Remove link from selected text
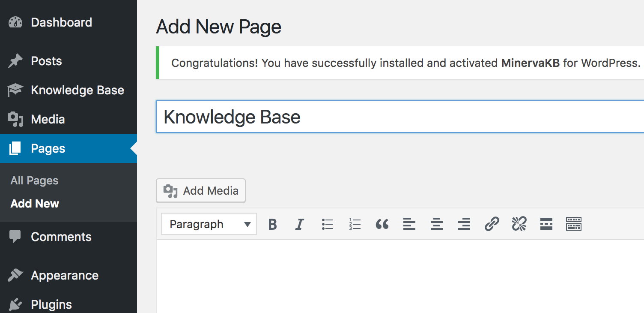 (519, 224)
